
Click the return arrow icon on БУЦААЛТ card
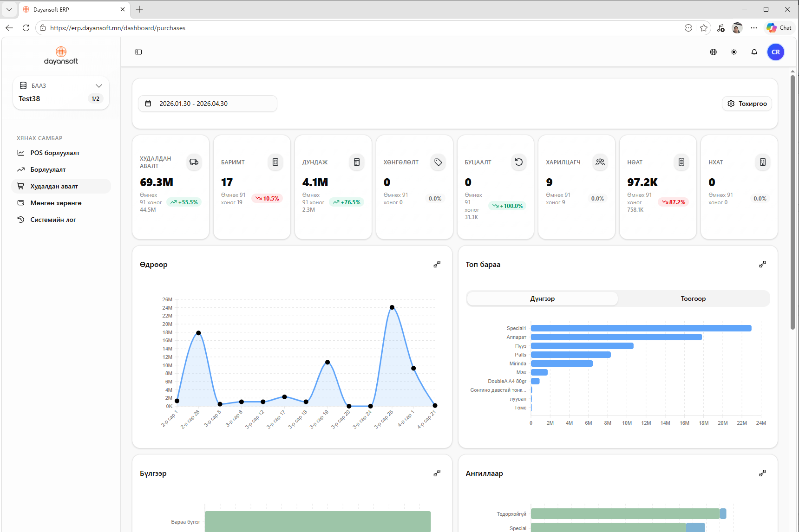point(519,162)
